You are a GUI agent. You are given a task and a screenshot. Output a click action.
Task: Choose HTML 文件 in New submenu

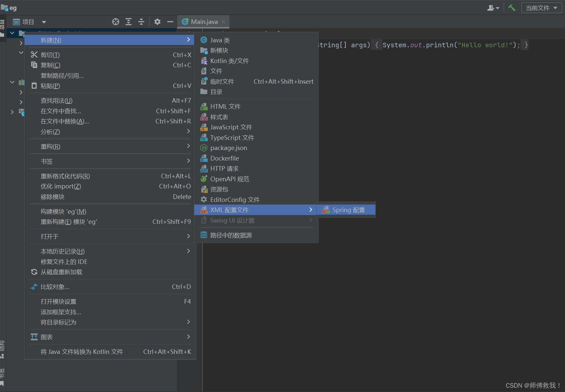256,106
